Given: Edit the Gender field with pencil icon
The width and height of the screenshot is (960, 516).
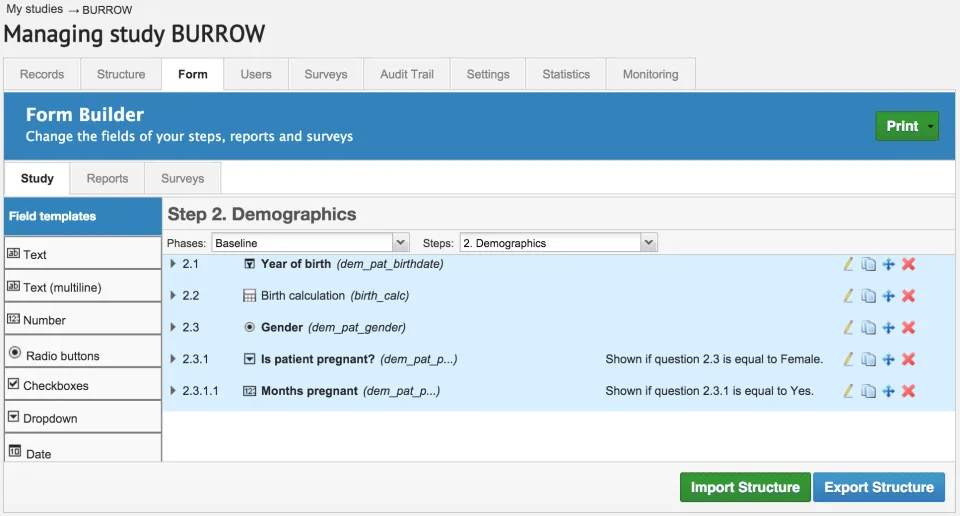Looking at the screenshot, I should (848, 327).
